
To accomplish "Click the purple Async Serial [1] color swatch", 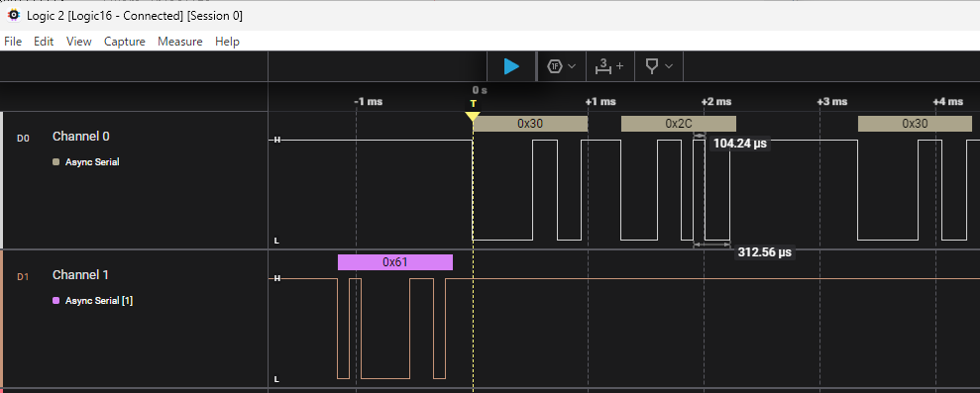I will point(56,301).
